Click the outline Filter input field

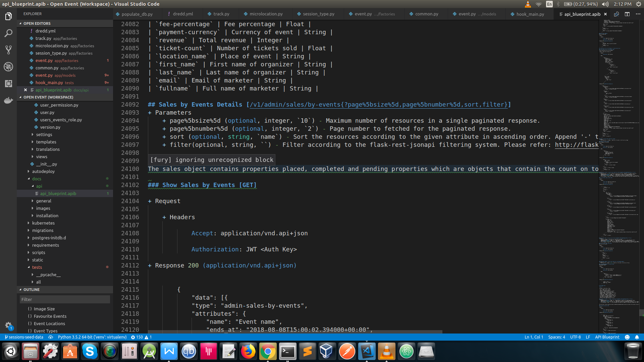pos(65,299)
